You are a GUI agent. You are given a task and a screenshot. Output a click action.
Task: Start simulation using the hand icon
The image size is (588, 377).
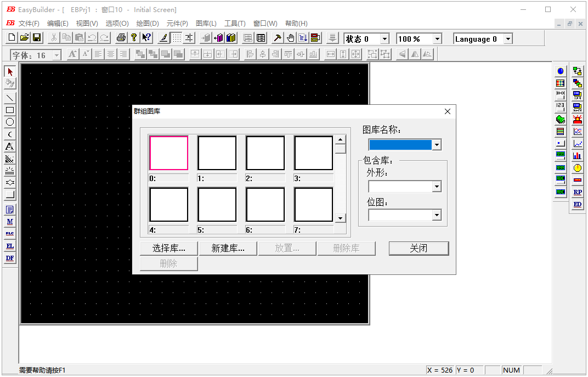tap(290, 37)
